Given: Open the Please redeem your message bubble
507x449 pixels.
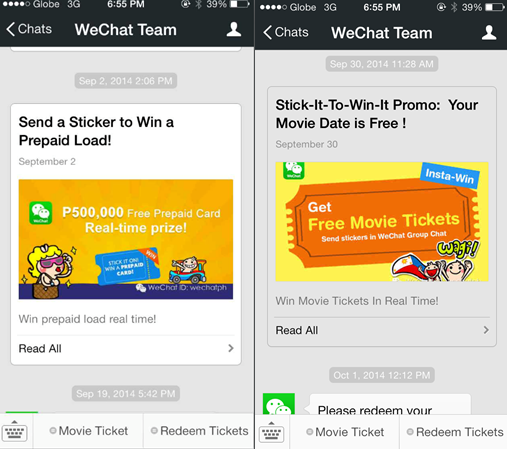Looking at the screenshot, I should tap(390, 405).
